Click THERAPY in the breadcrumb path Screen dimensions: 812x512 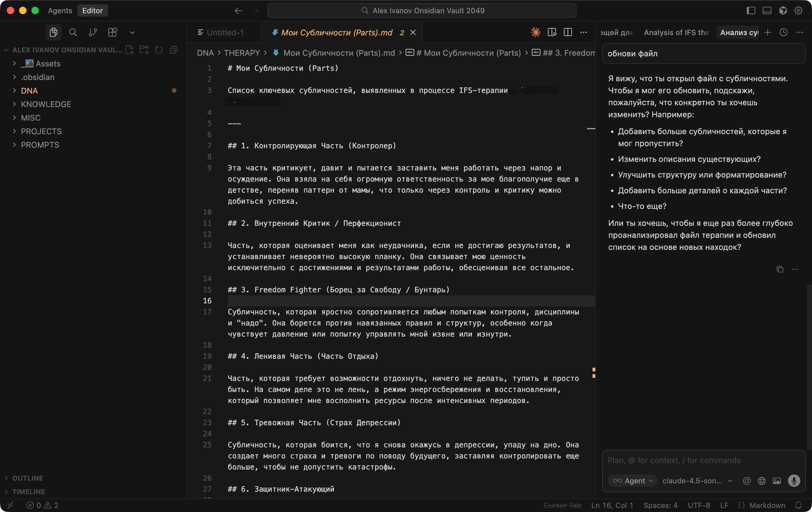coord(241,53)
